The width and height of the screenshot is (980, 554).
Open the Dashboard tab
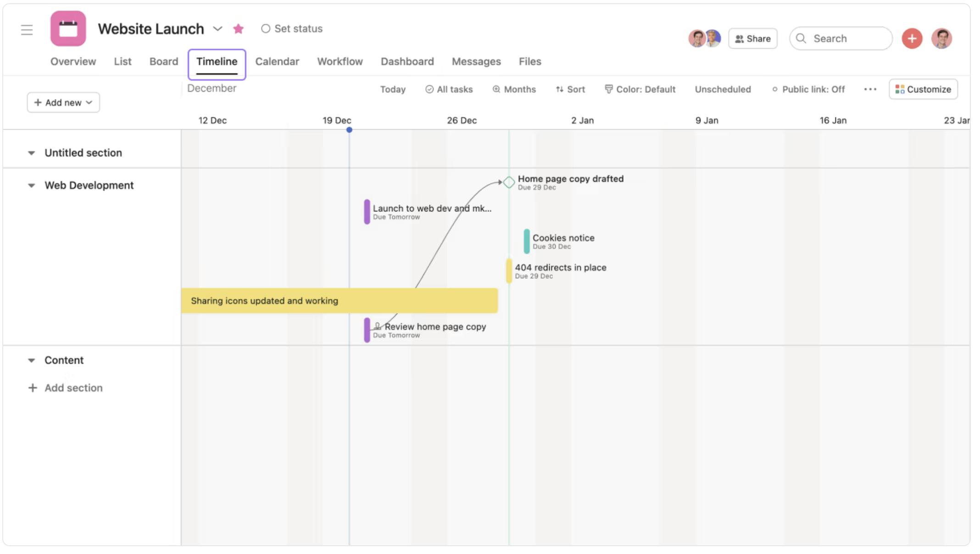pyautogui.click(x=407, y=61)
